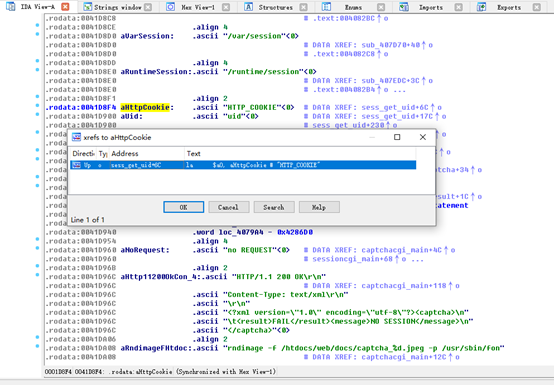This screenshot has width=554, height=385.
Task: Open the Imports tab
Action: pos(431,7)
